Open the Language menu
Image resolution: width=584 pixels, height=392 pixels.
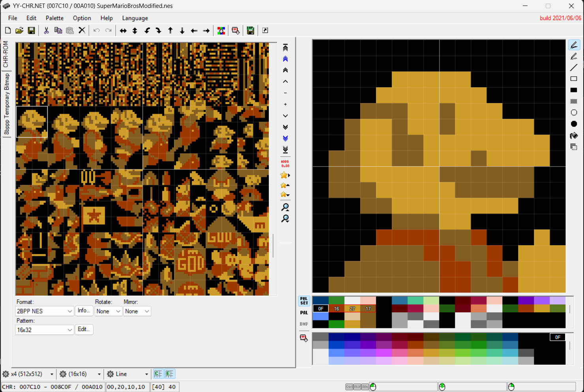coord(135,18)
